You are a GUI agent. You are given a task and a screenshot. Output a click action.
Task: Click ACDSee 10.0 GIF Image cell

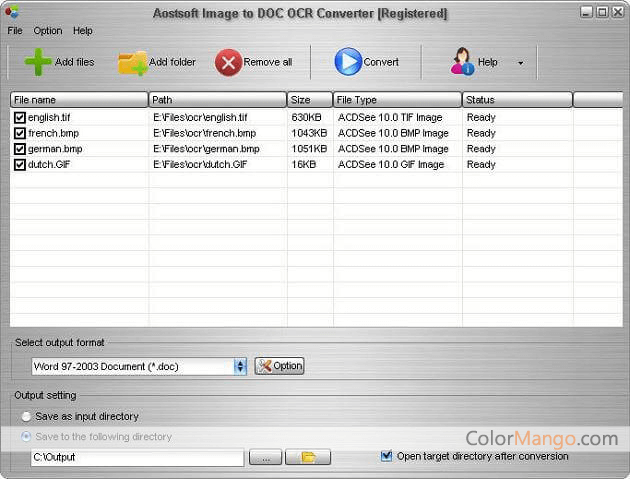(391, 164)
